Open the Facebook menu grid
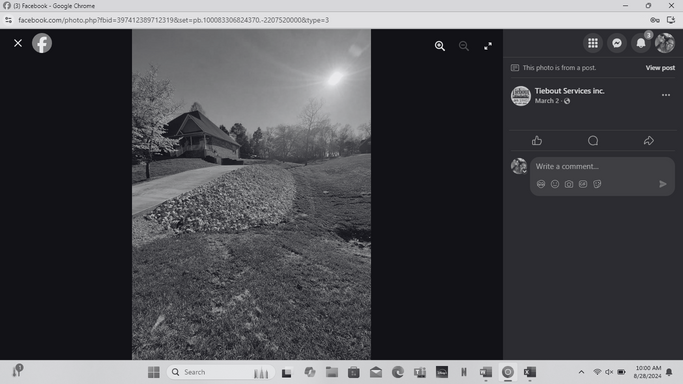 click(593, 43)
